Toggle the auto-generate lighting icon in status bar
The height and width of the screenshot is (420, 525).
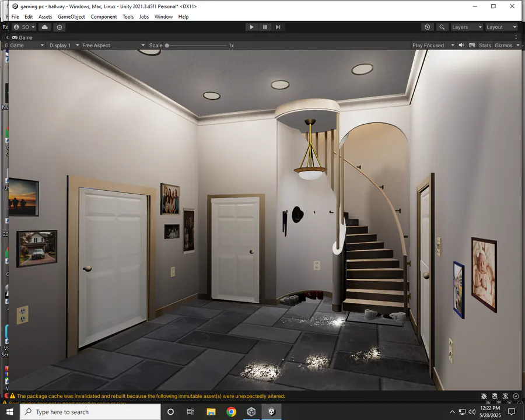click(x=505, y=396)
